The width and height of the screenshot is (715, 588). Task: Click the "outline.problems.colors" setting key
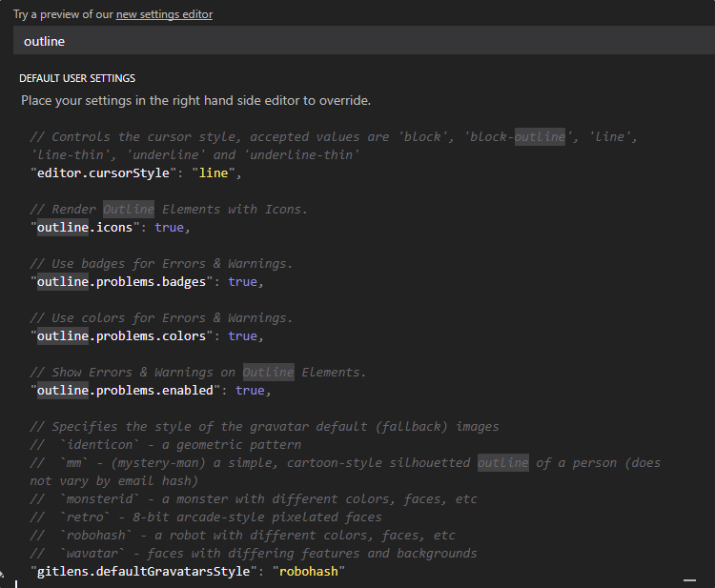(x=121, y=336)
